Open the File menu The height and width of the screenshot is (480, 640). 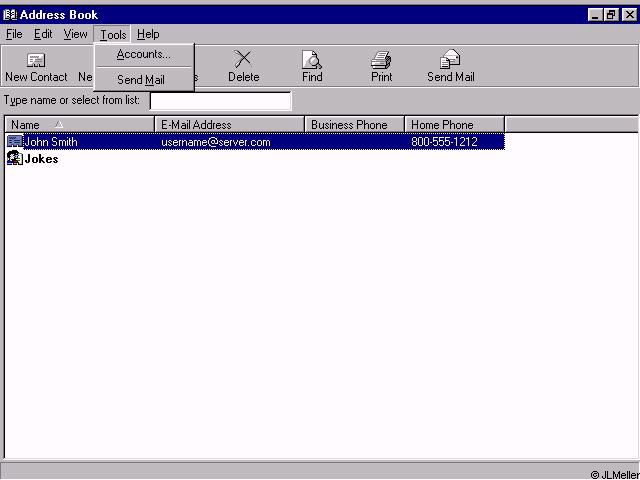point(14,34)
